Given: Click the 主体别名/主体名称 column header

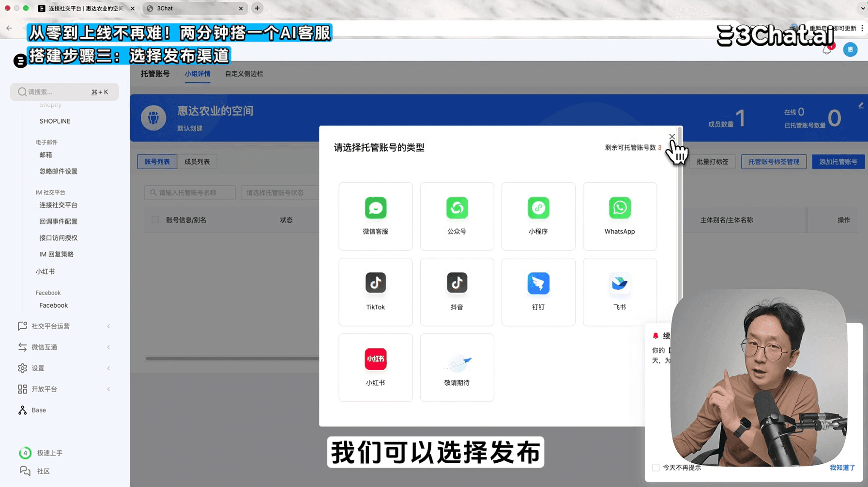Looking at the screenshot, I should [726, 220].
